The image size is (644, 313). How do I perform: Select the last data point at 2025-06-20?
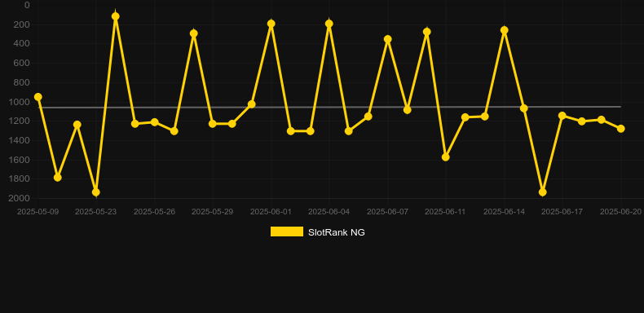621,129
